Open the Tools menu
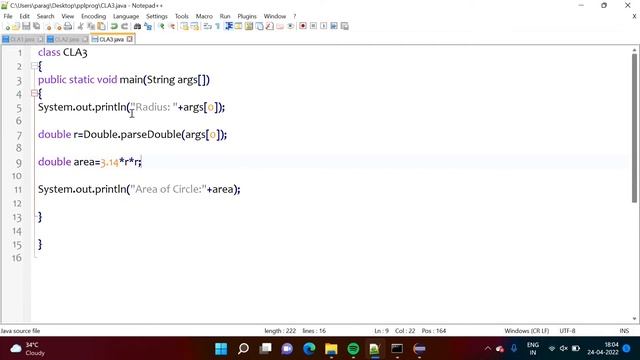The height and width of the screenshot is (360, 640). 182,16
